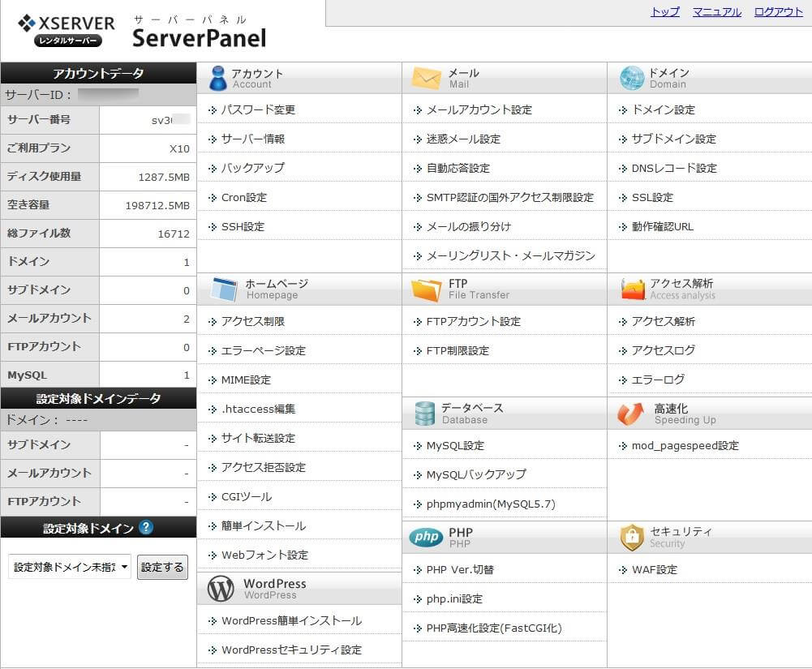Click the WordPress category logo icon

click(x=221, y=589)
